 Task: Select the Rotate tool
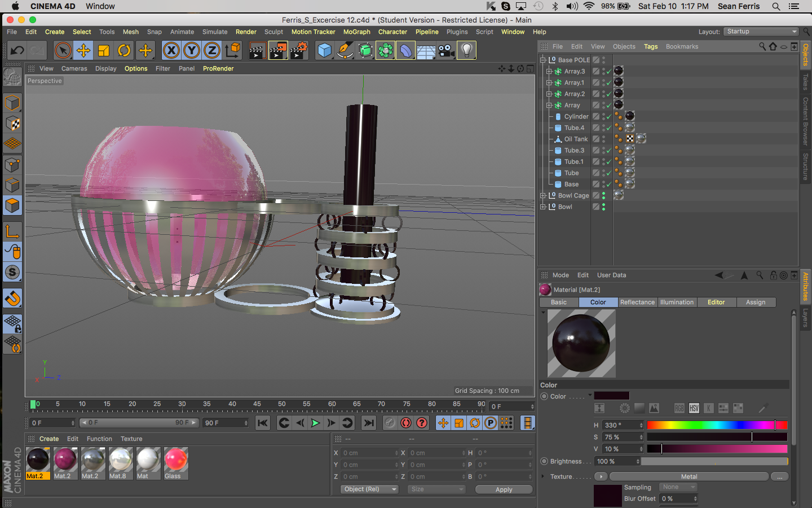124,51
